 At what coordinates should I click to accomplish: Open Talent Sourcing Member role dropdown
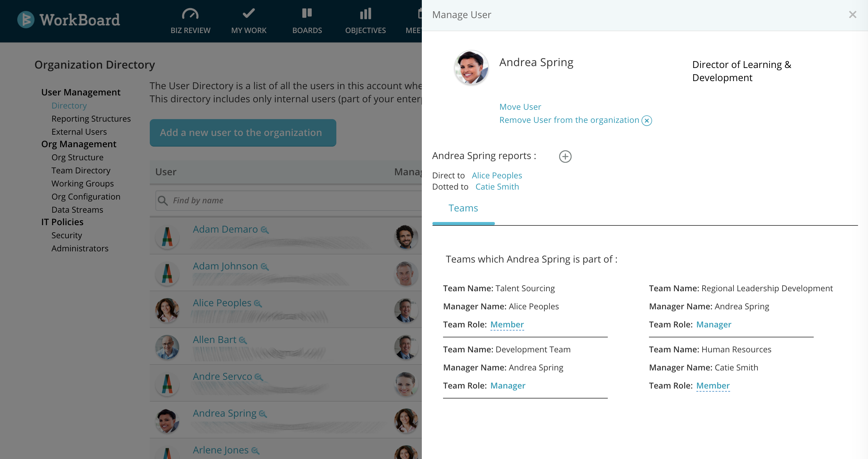coord(507,324)
